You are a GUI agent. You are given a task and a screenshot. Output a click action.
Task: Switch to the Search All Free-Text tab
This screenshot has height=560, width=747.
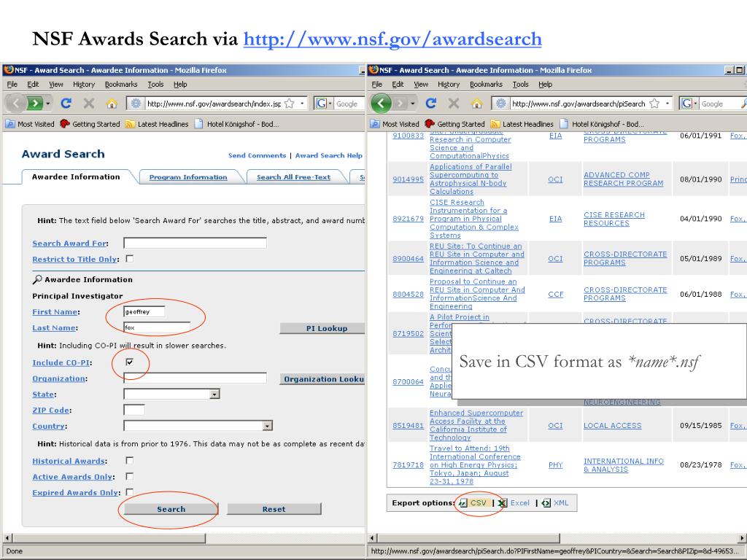pyautogui.click(x=293, y=177)
